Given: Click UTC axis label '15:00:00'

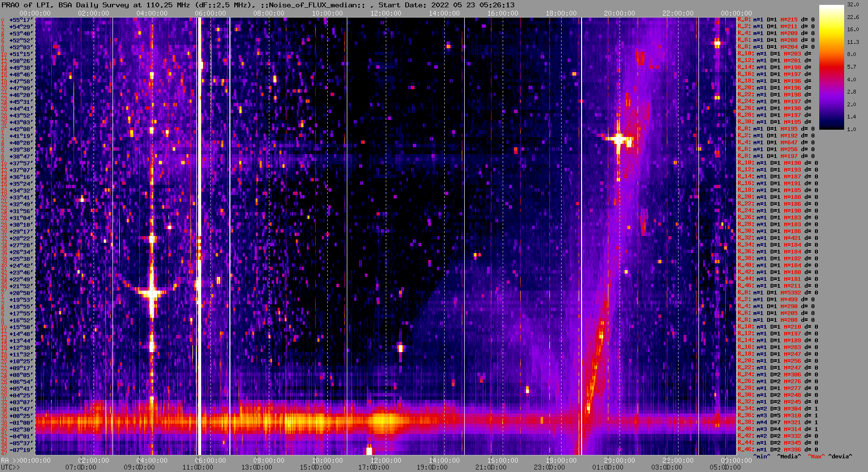Looking at the screenshot, I should [315, 467].
